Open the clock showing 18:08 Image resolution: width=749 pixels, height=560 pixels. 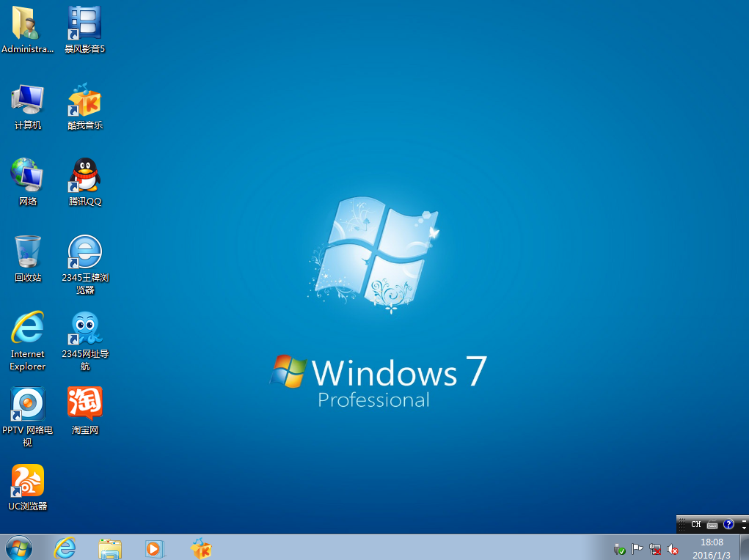pyautogui.click(x=712, y=548)
